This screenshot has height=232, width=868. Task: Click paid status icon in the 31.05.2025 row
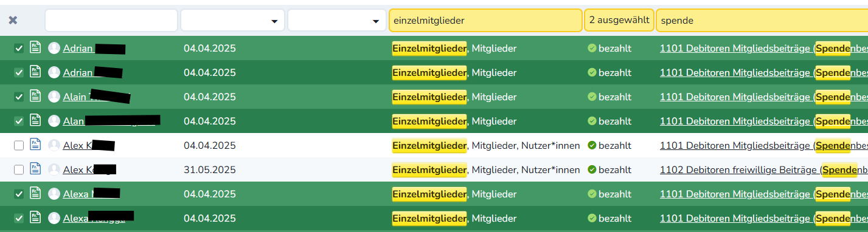(x=592, y=169)
